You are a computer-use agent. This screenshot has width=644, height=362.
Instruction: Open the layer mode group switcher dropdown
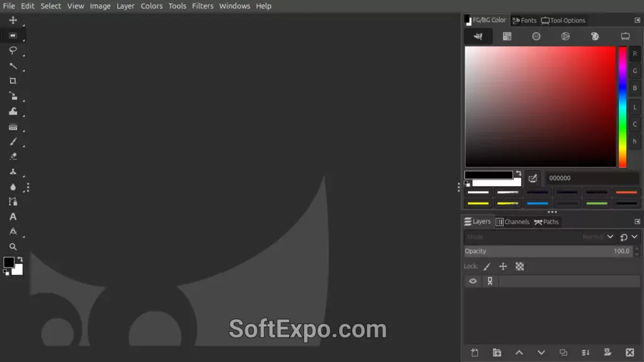click(629, 237)
